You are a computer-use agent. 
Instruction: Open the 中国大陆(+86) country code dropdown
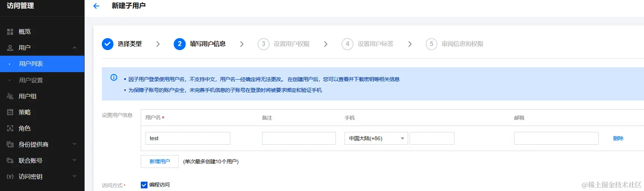[x=376, y=138]
